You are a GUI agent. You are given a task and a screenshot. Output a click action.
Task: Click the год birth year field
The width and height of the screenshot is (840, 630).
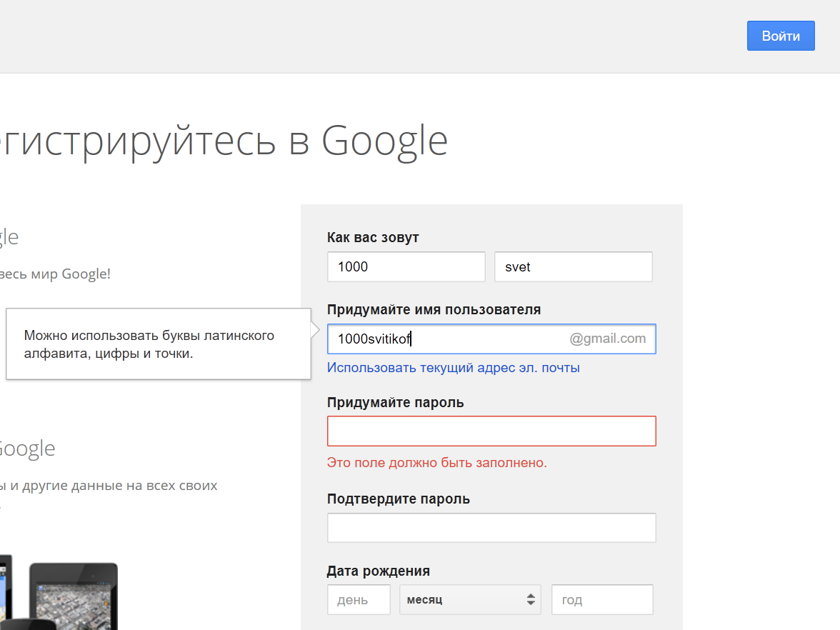point(602,599)
